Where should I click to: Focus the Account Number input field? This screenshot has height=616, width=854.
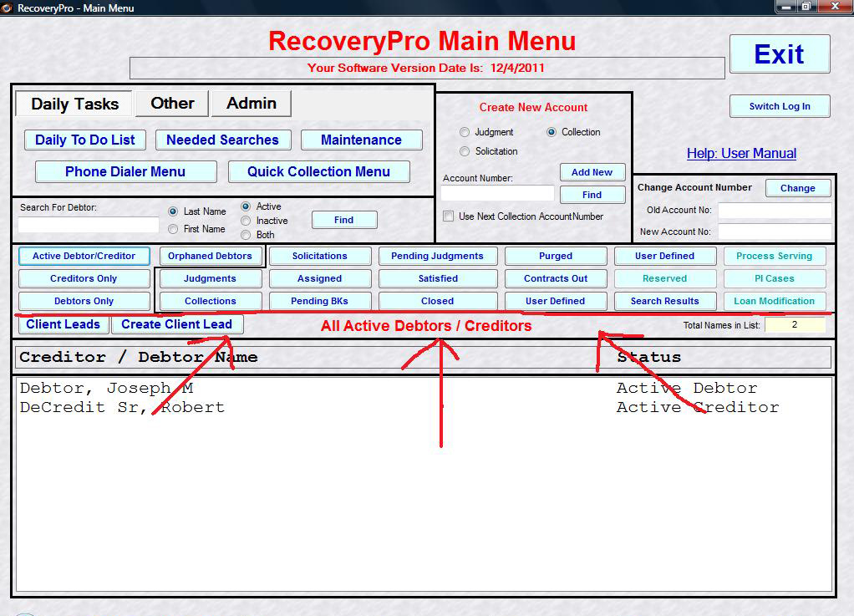tap(497, 193)
